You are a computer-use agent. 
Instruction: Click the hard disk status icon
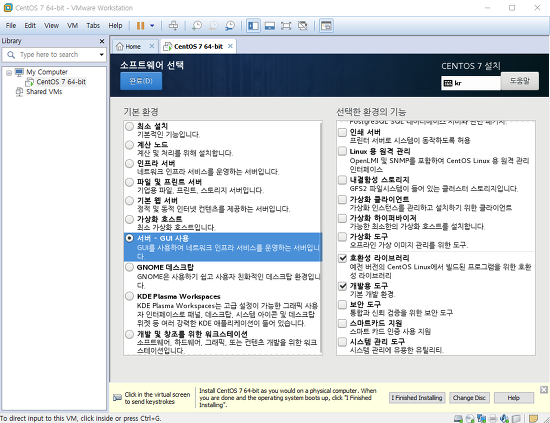[458, 418]
